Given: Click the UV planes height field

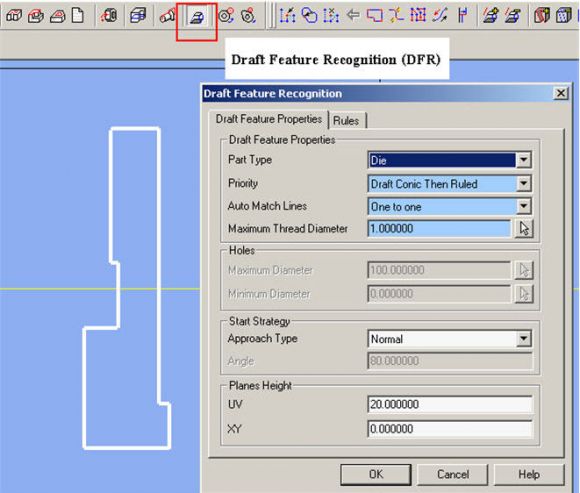Looking at the screenshot, I should (x=450, y=404).
